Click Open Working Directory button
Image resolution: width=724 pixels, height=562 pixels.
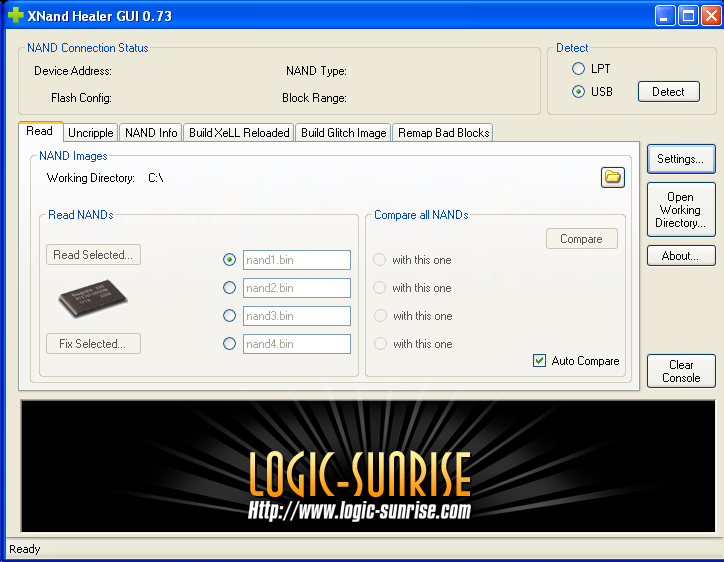pos(681,210)
